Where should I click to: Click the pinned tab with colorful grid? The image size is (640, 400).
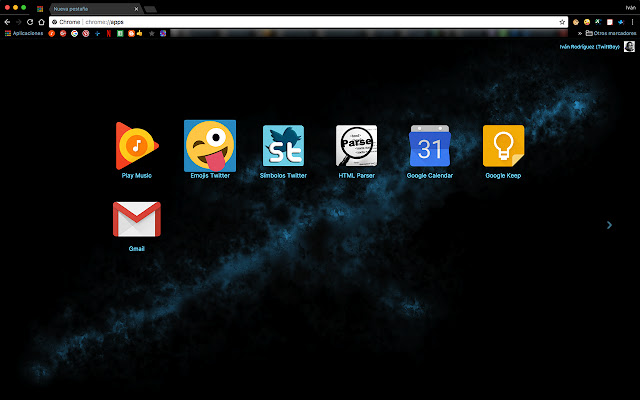40,9
